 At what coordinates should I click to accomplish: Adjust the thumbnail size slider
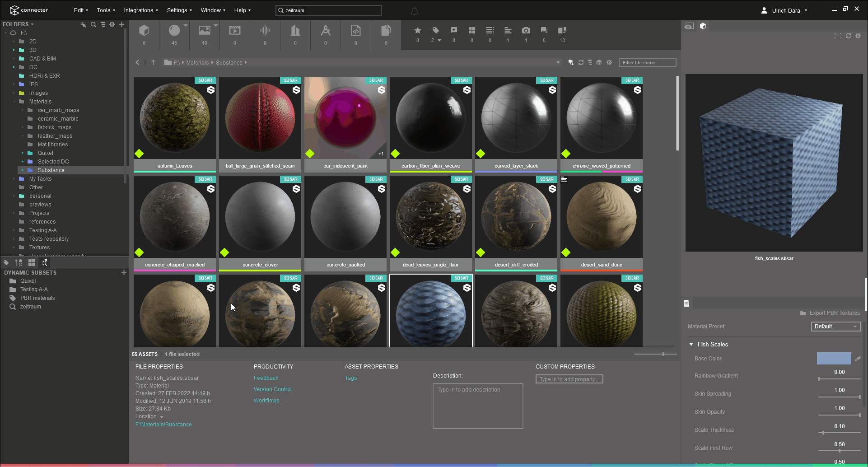[656, 354]
